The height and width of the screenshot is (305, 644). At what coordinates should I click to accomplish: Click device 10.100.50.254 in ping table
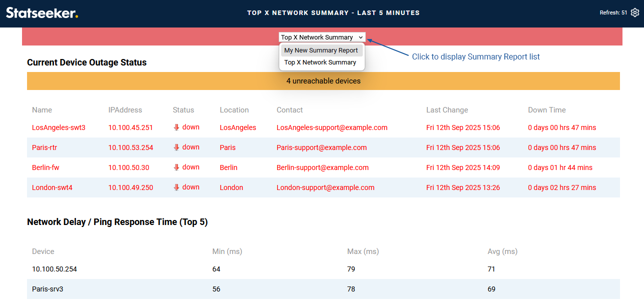tap(55, 269)
